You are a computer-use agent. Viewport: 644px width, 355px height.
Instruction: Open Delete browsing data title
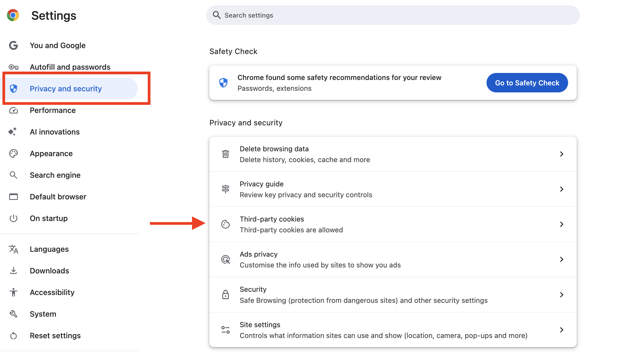(274, 149)
